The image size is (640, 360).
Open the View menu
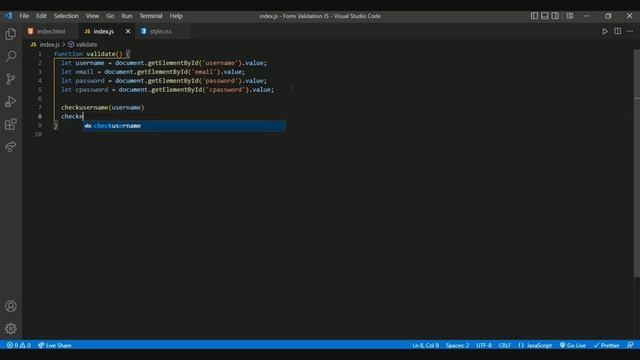(92, 16)
